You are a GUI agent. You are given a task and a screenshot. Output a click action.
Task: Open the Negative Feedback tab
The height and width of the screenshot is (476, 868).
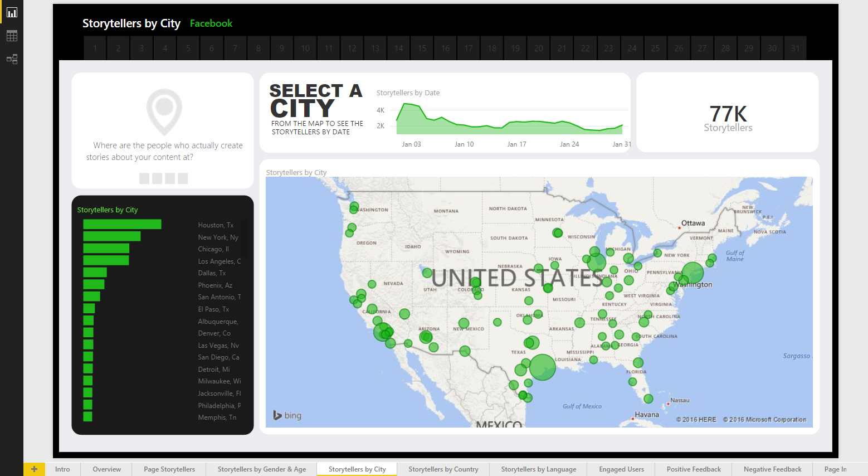point(773,469)
